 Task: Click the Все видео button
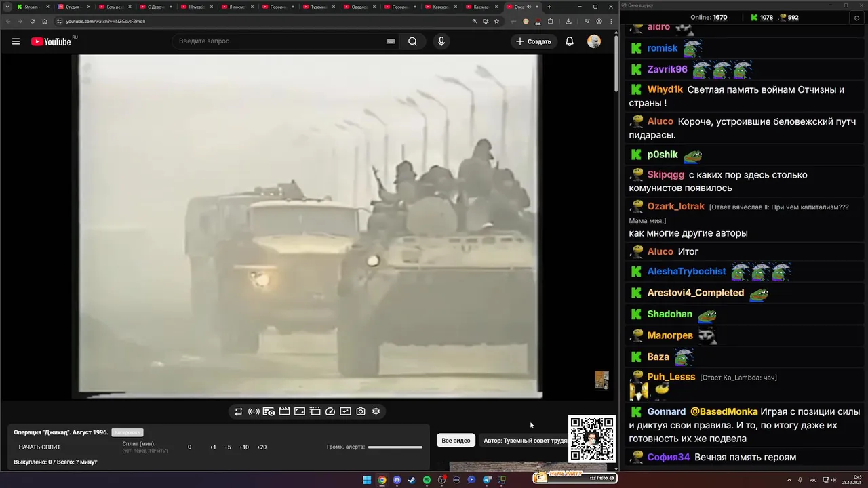456,441
